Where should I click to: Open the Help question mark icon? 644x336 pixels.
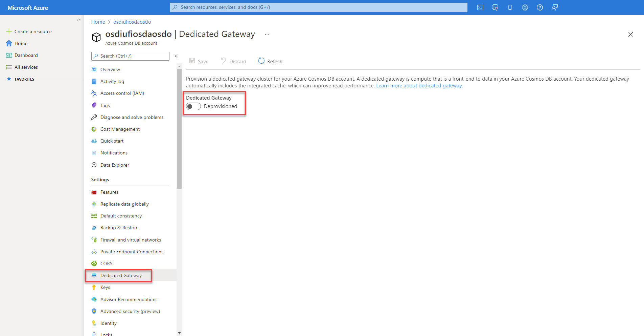click(540, 7)
